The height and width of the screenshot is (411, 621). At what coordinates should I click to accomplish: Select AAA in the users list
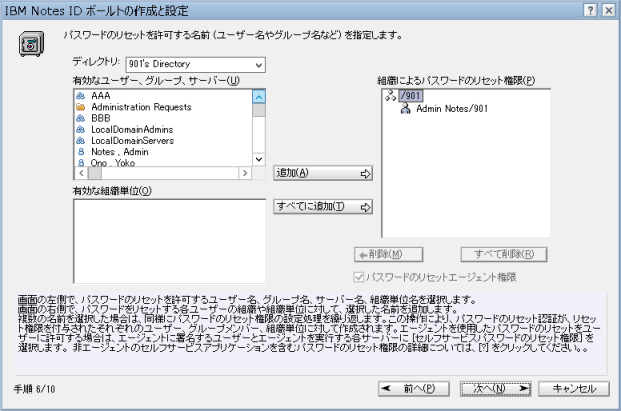101,96
